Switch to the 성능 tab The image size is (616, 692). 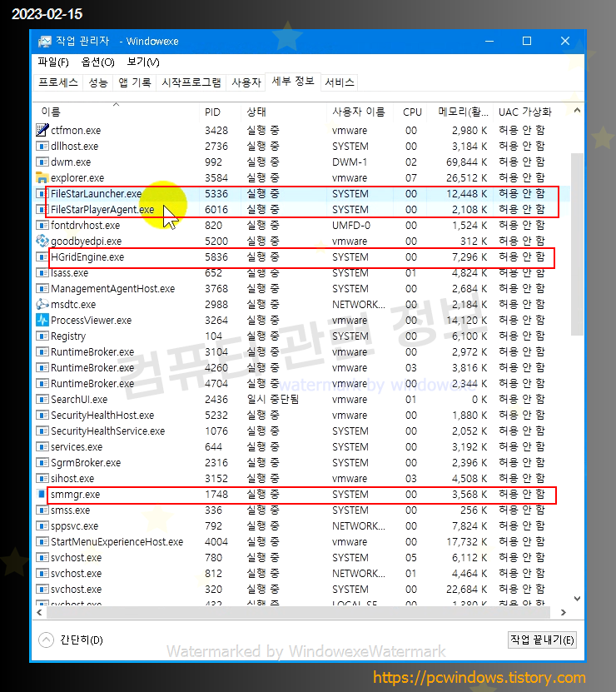tap(98, 82)
